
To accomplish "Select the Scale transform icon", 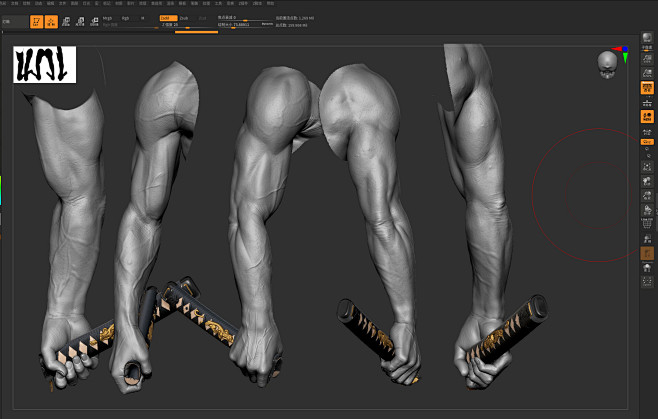I will (x=80, y=21).
